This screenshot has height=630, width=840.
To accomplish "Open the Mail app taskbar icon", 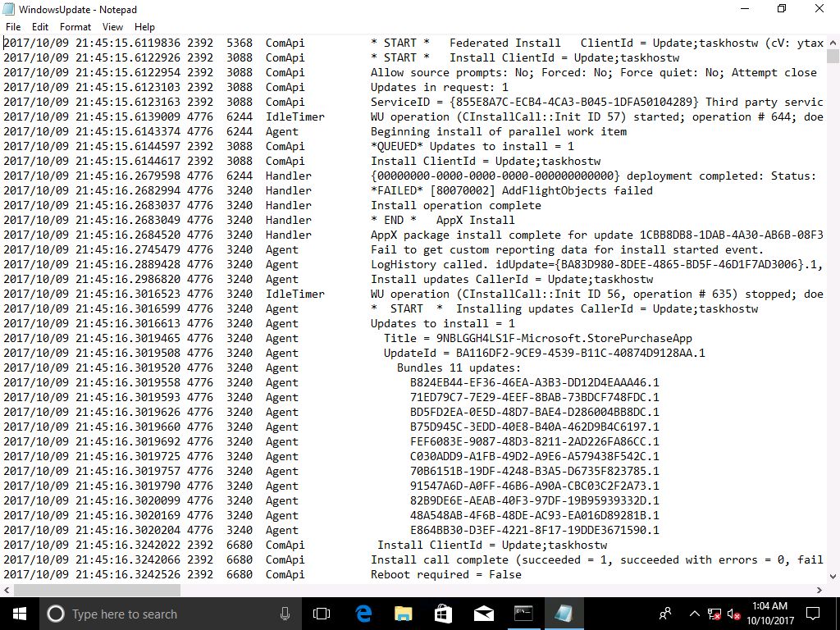I will (483, 614).
